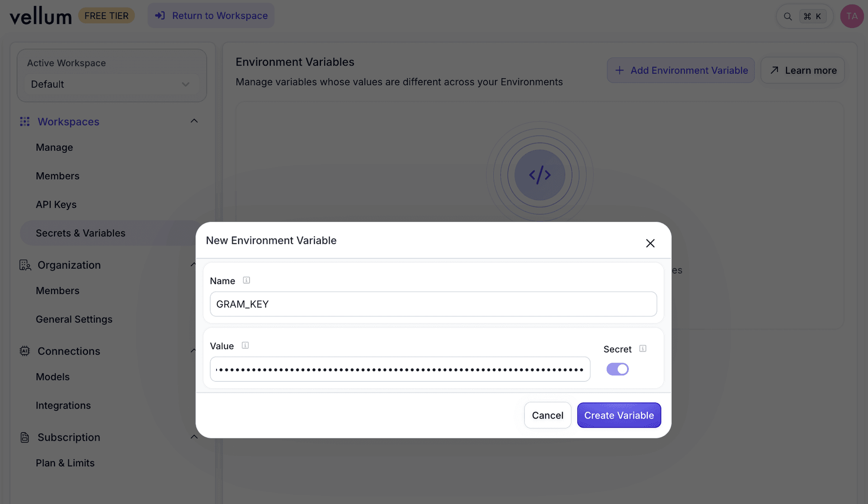
Task: Click the vellum logo
Action: 40,15
